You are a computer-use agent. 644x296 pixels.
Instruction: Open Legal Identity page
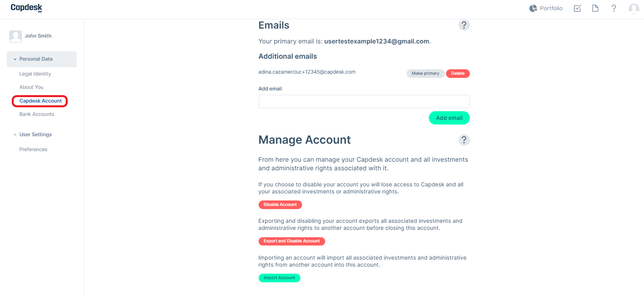[35, 74]
